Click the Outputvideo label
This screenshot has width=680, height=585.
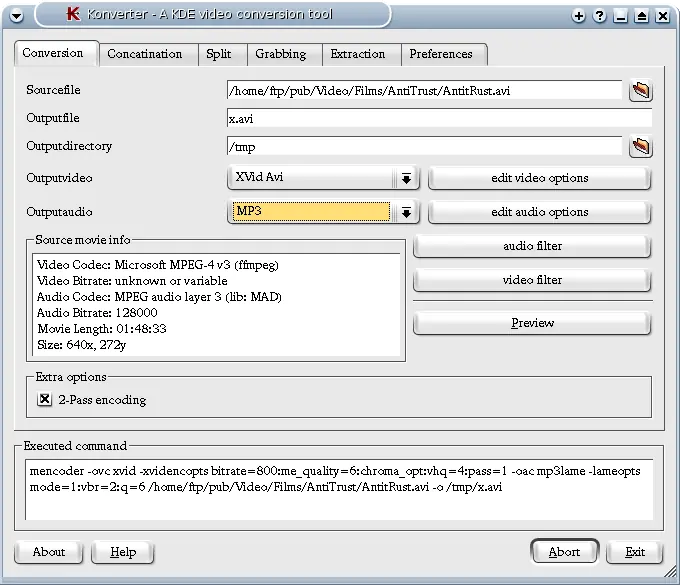[59, 178]
